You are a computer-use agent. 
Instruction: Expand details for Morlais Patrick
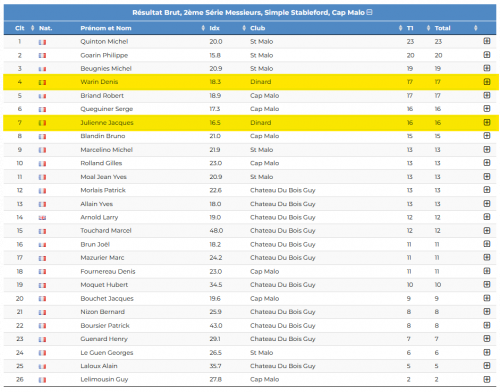487,190
